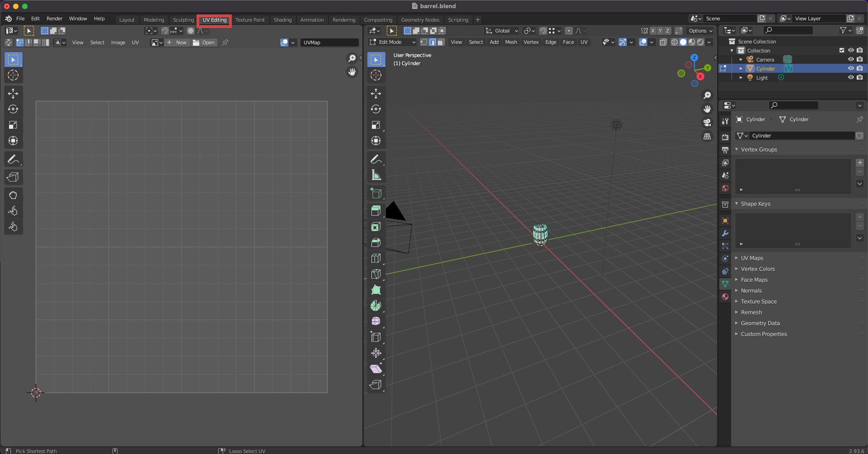The height and width of the screenshot is (454, 868).
Task: Select the Loop Cut tool
Action: (376, 258)
